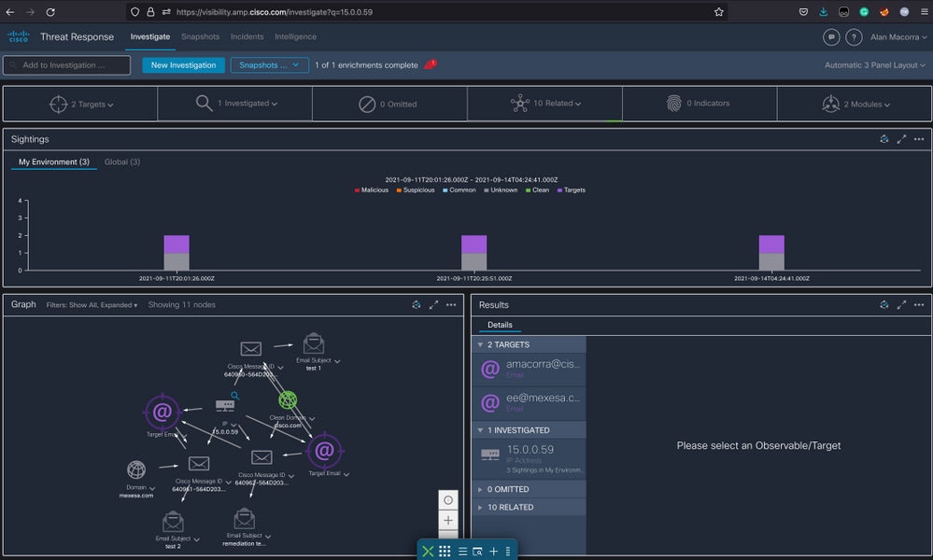Click the green Clean legend swatch
Viewport: 933px width, 560px height.
(528, 190)
